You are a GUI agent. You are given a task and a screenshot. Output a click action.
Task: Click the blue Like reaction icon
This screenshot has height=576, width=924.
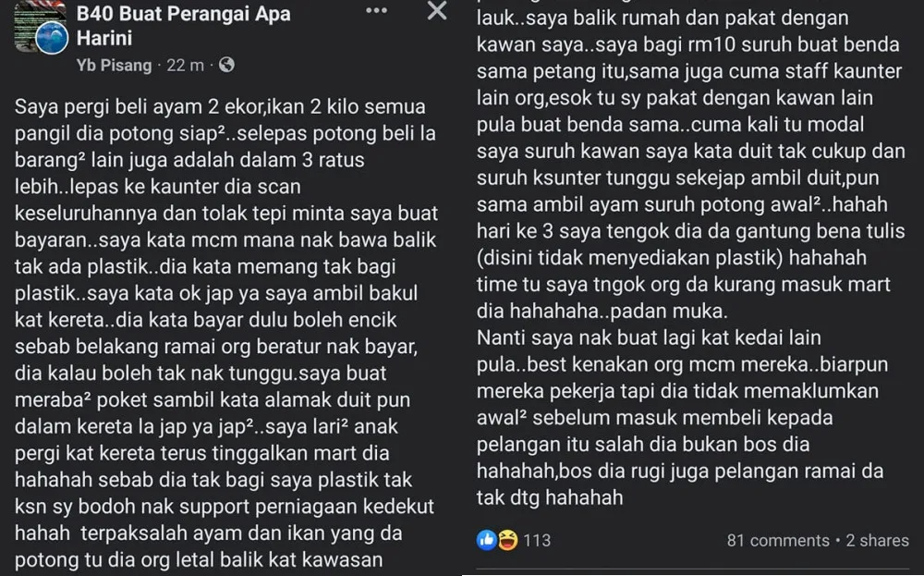pos(487,539)
